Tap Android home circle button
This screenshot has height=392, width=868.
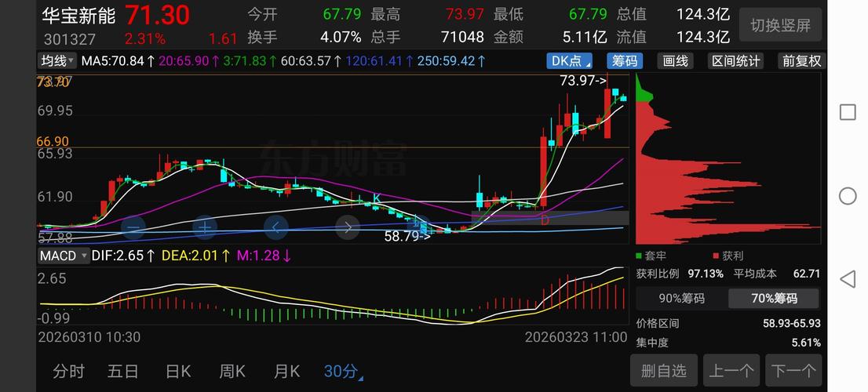coord(848,196)
